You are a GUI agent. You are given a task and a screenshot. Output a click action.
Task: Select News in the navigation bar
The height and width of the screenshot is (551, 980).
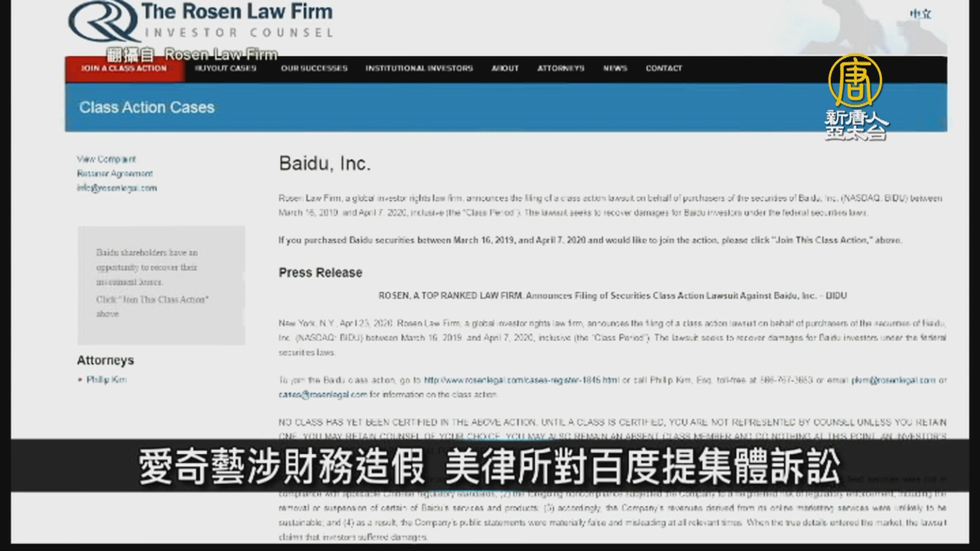point(615,68)
